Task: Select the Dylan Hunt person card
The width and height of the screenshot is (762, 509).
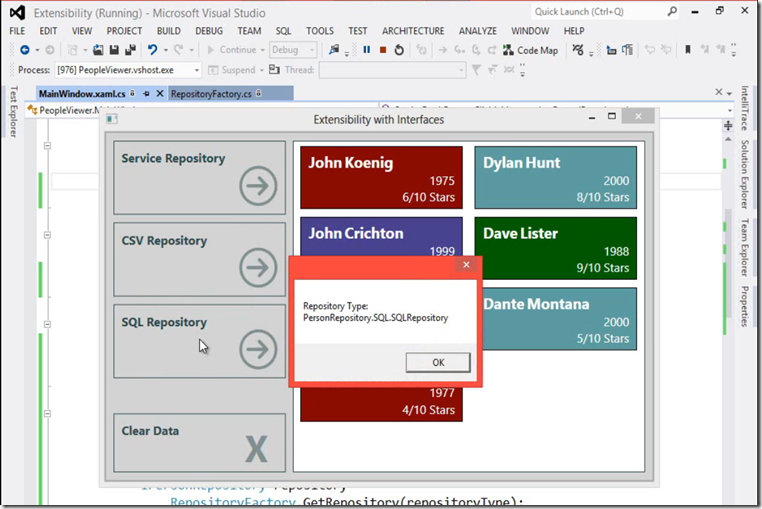Action: coord(555,177)
